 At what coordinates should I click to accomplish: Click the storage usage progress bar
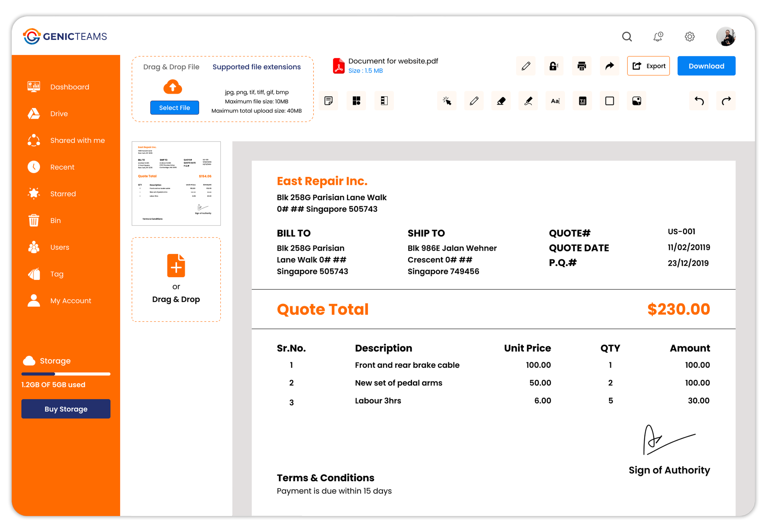[66, 374]
